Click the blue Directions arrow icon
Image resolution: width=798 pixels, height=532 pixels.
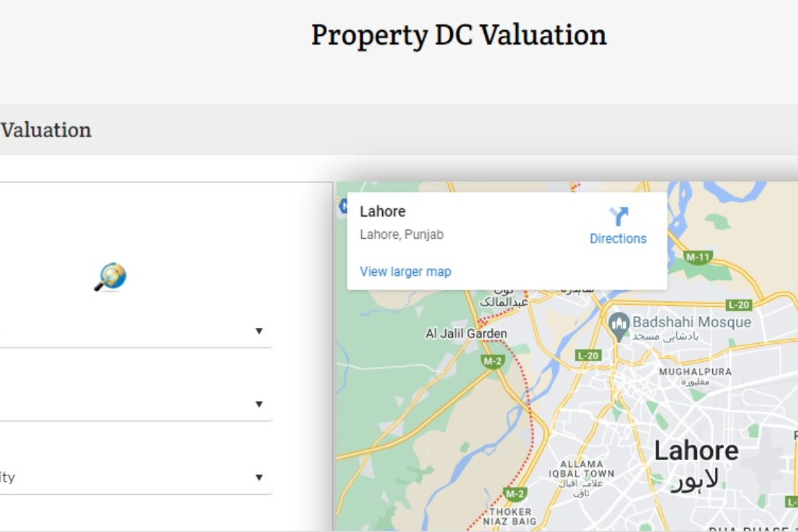point(618,216)
